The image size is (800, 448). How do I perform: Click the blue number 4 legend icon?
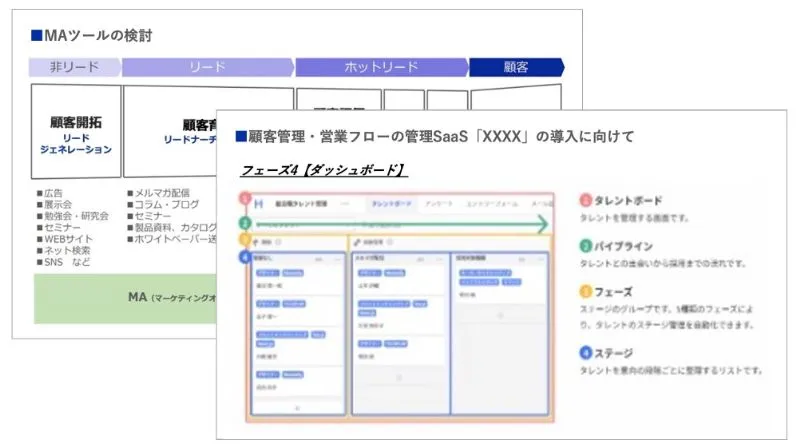coord(586,353)
